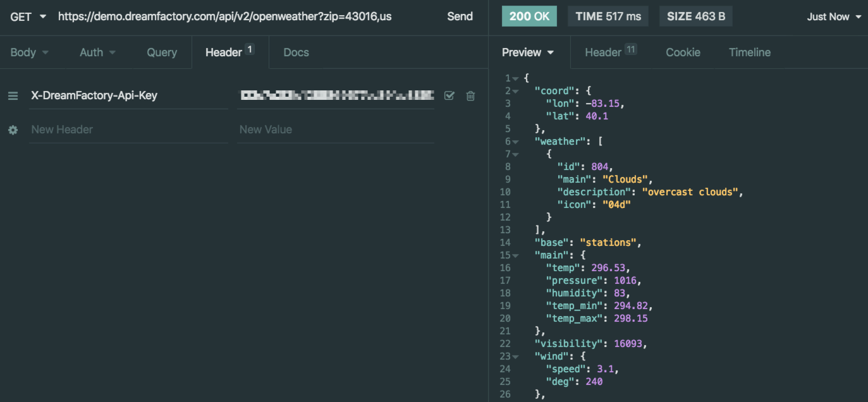Open the response Header tab
Screen dimensions: 868x402
609,52
